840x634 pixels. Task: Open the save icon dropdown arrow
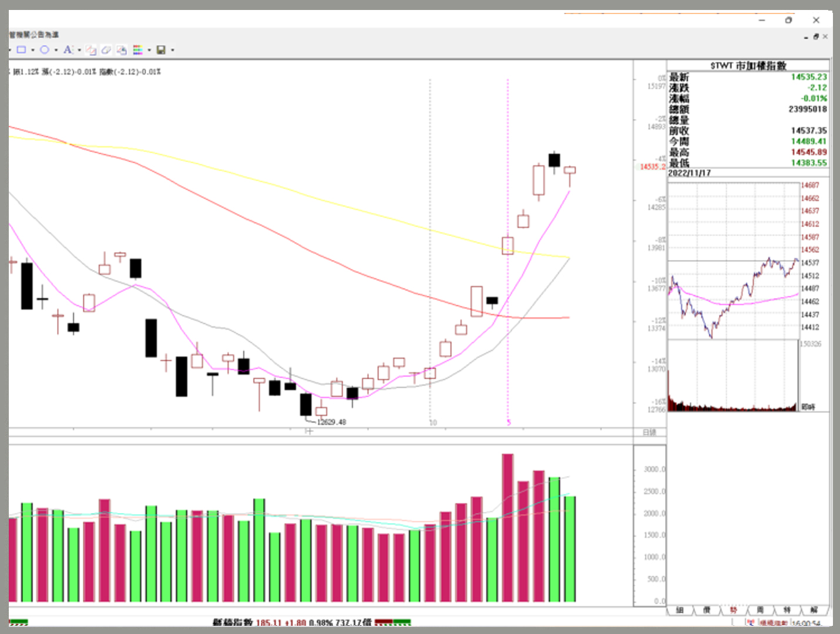(x=173, y=50)
